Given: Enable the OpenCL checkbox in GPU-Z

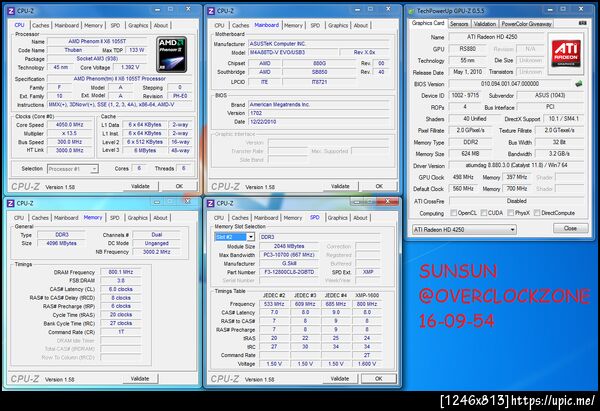Looking at the screenshot, I should tap(454, 213).
